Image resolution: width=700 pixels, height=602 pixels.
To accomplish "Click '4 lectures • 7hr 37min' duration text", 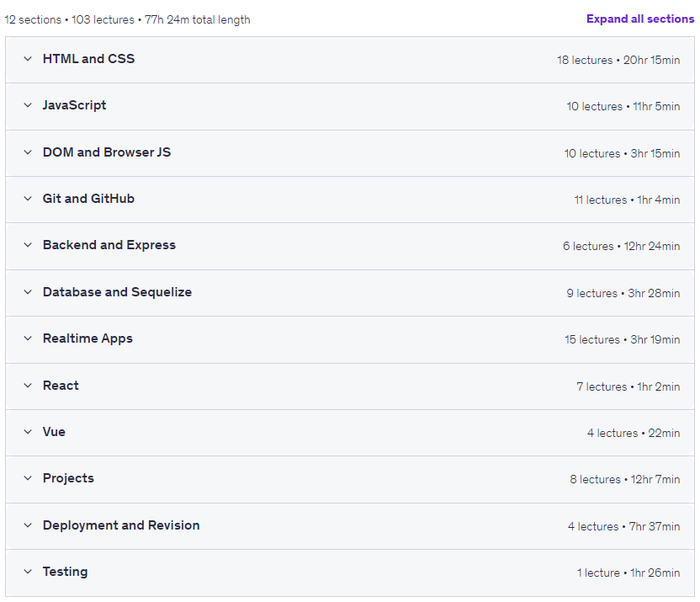I will click(x=624, y=526).
